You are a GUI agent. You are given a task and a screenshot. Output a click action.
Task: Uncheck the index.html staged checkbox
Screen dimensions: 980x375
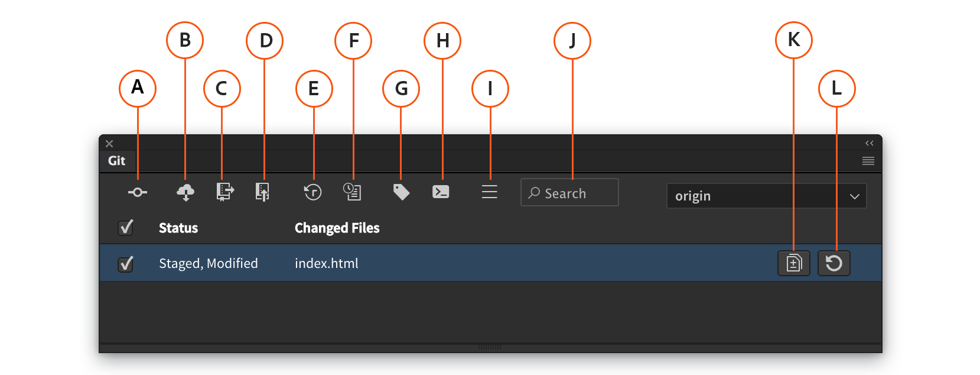[x=126, y=263]
